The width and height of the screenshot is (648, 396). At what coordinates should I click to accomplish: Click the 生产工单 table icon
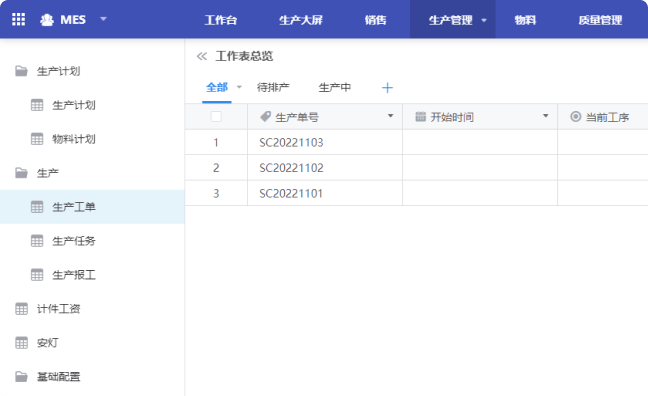tap(37, 207)
